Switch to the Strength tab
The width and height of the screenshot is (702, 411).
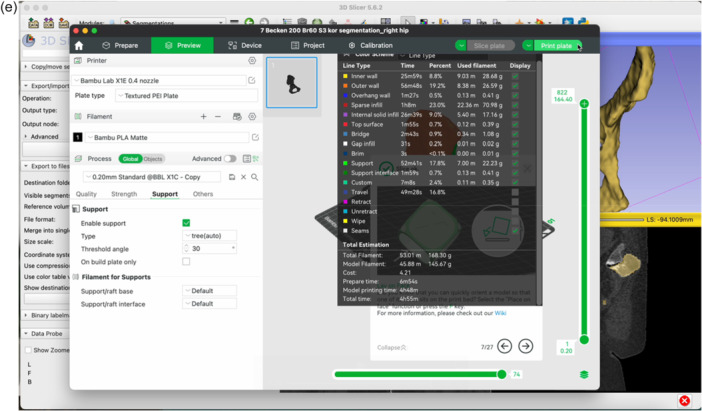124,194
